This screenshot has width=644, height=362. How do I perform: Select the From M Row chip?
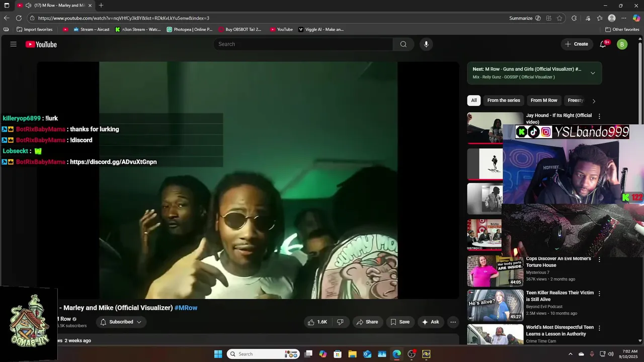point(544,101)
